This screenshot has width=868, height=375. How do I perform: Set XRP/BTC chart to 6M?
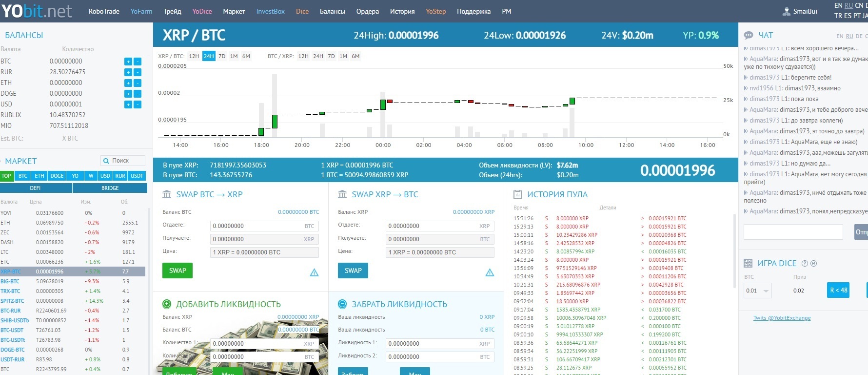(x=246, y=56)
